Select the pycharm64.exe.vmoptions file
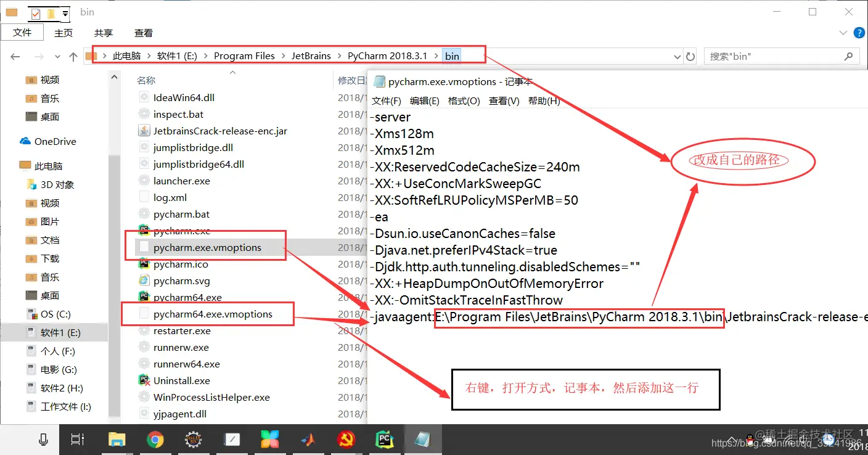 pos(213,314)
